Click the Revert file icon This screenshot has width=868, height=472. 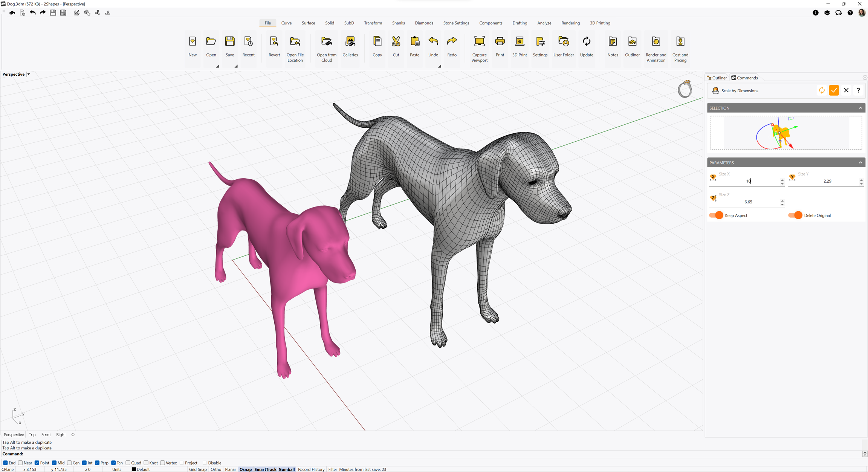click(x=274, y=42)
